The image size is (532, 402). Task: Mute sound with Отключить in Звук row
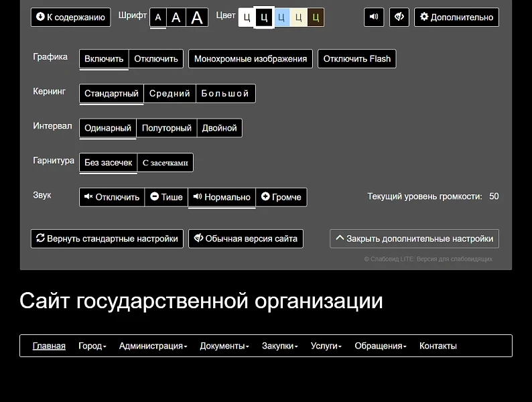point(112,197)
